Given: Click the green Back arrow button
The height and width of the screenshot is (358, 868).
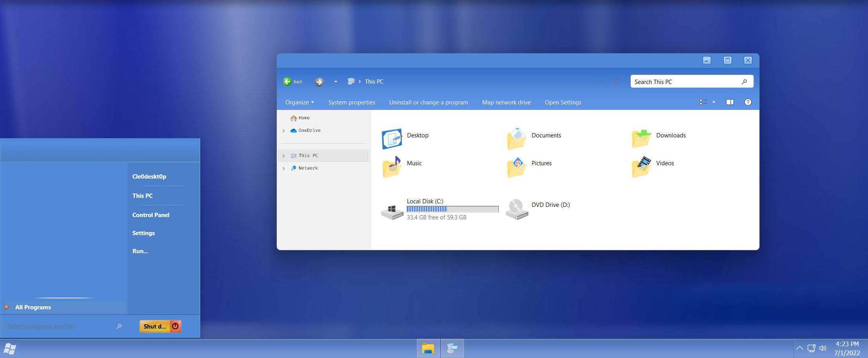Looking at the screenshot, I should (287, 82).
